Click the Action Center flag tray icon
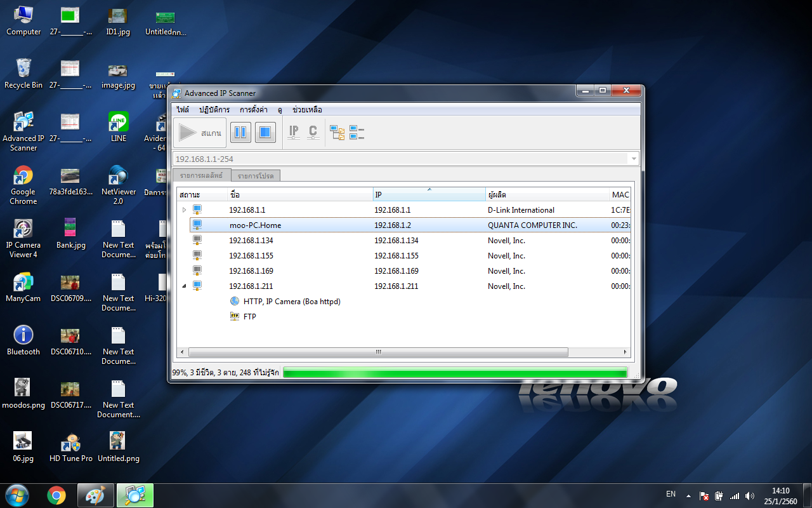 tap(704, 496)
